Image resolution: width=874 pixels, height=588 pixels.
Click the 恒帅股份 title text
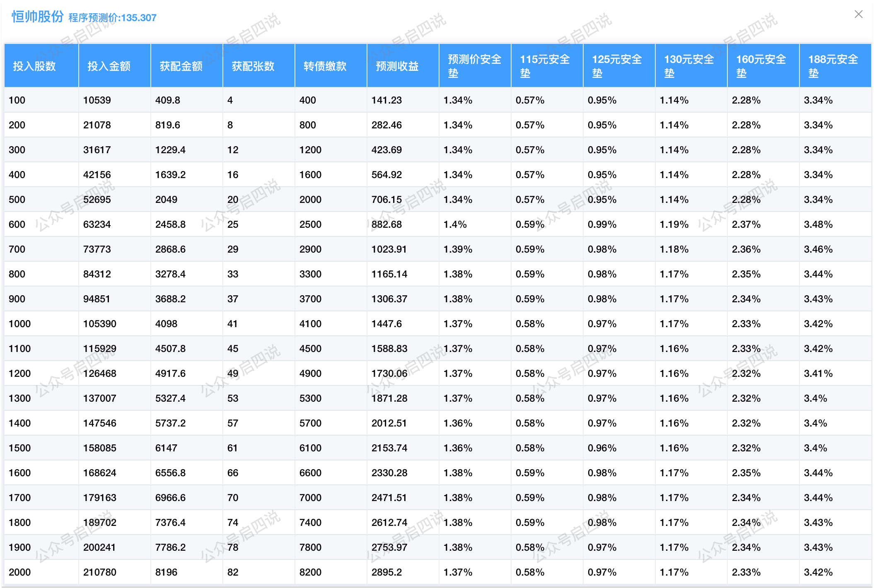tap(38, 17)
